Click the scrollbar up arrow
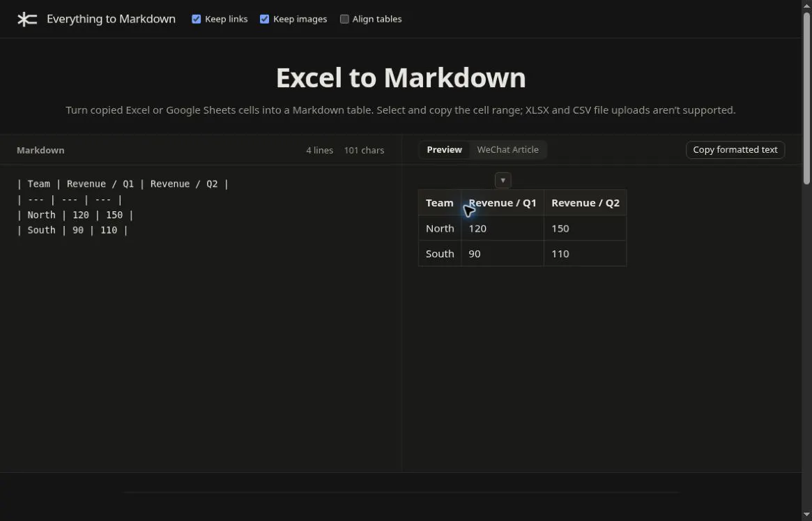Screen dimensions: 812x521 pos(807,5)
